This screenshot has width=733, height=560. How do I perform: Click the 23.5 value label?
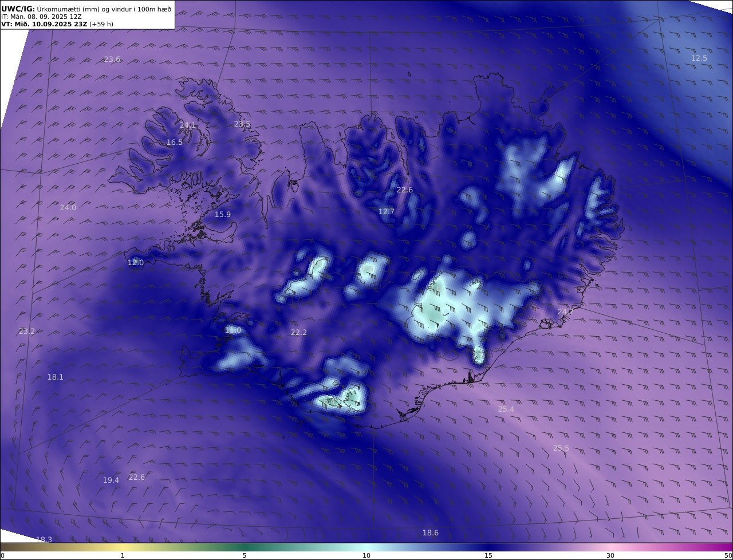pos(242,124)
